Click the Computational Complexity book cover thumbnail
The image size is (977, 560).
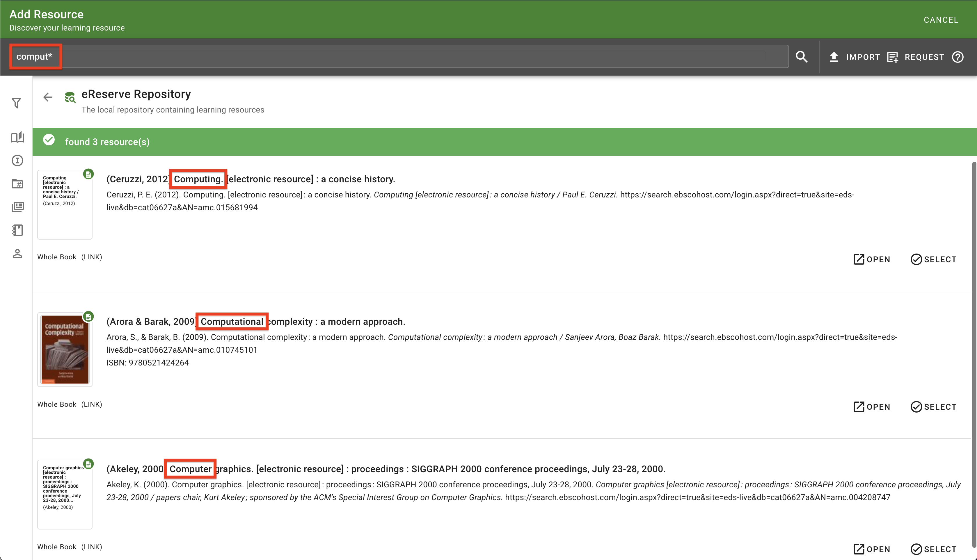(x=65, y=349)
